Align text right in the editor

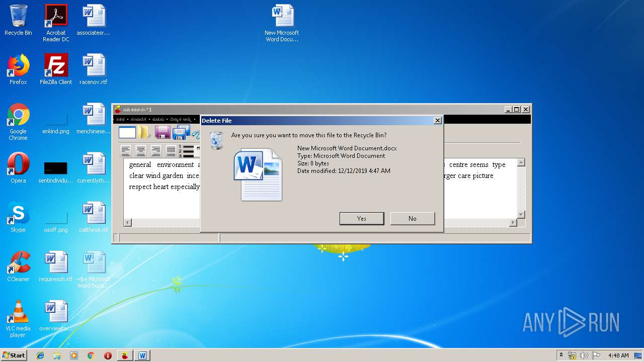156,150
